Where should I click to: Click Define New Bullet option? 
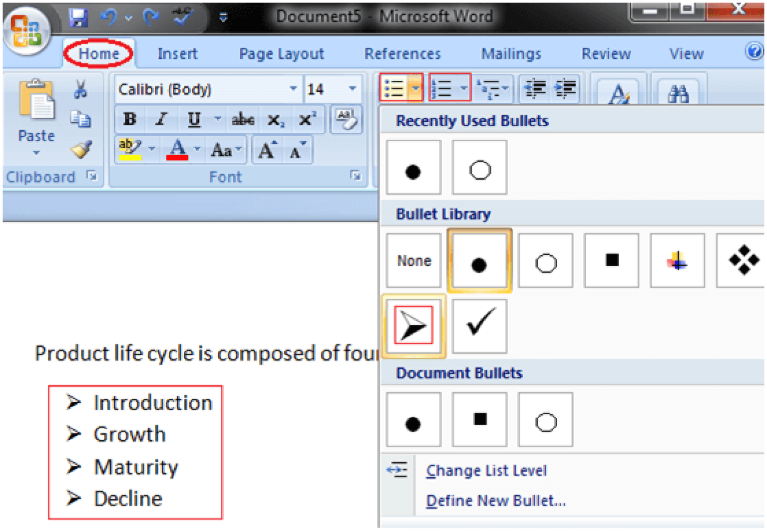tap(495, 501)
